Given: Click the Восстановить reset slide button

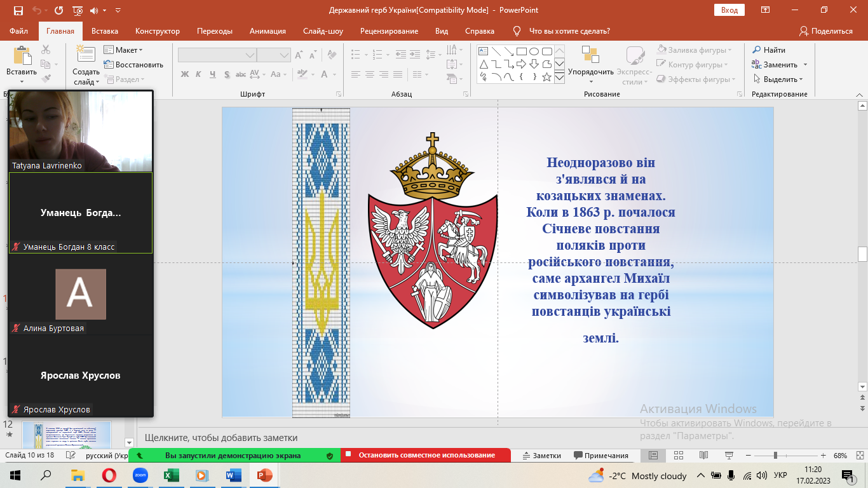Looking at the screenshot, I should 133,65.
